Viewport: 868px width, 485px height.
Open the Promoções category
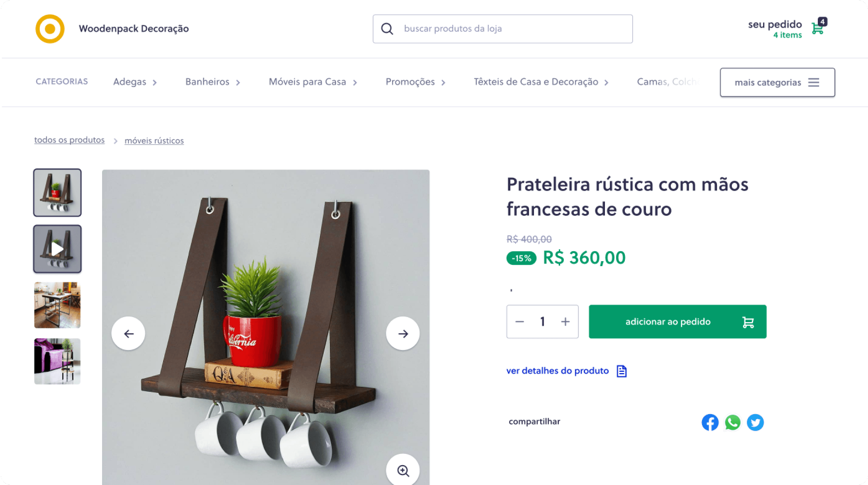click(415, 82)
